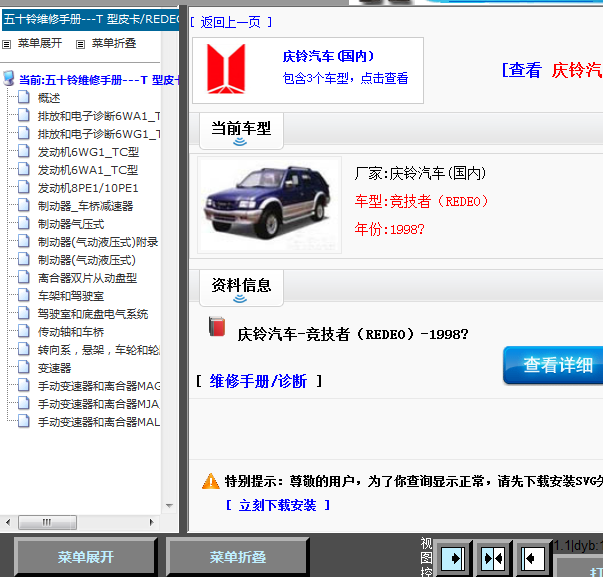
Task: Click bottom bar 菜单折叠 button
Action: (238, 557)
